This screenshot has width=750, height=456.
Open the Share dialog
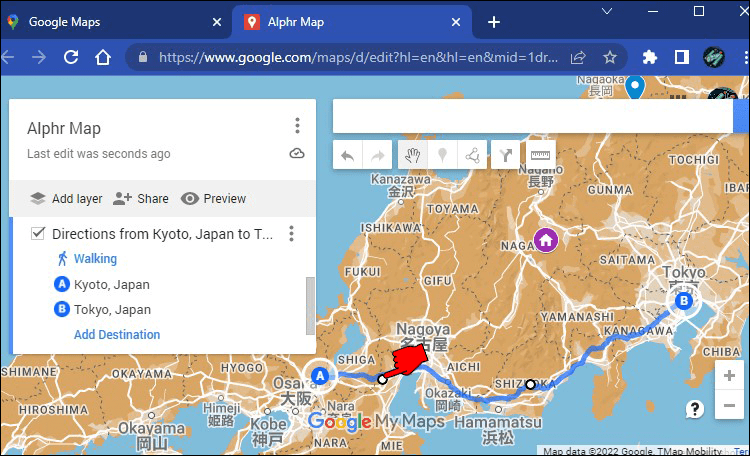141,199
